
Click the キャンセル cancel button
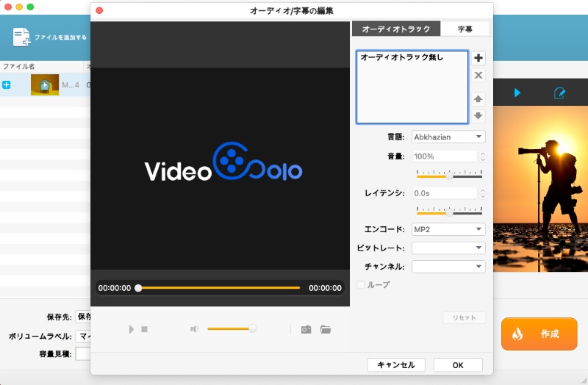point(396,364)
